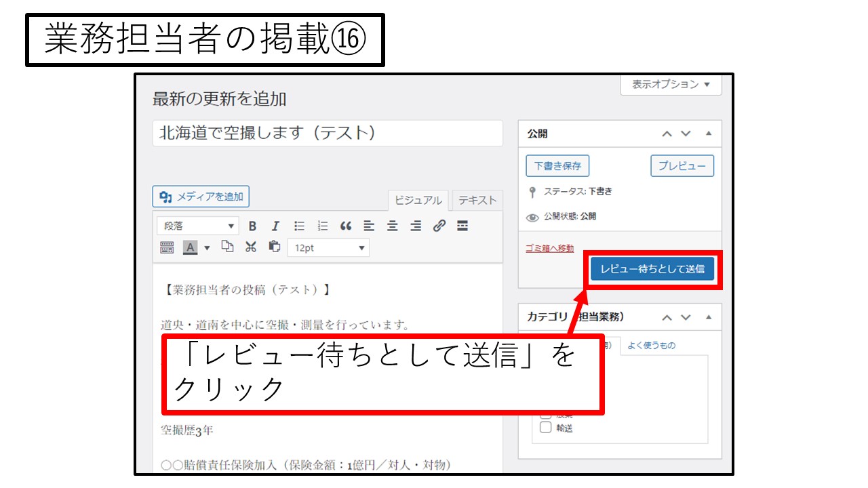868x488 pixels.
Task: Click レビュー待ちとして送信 button
Action: pos(652,268)
